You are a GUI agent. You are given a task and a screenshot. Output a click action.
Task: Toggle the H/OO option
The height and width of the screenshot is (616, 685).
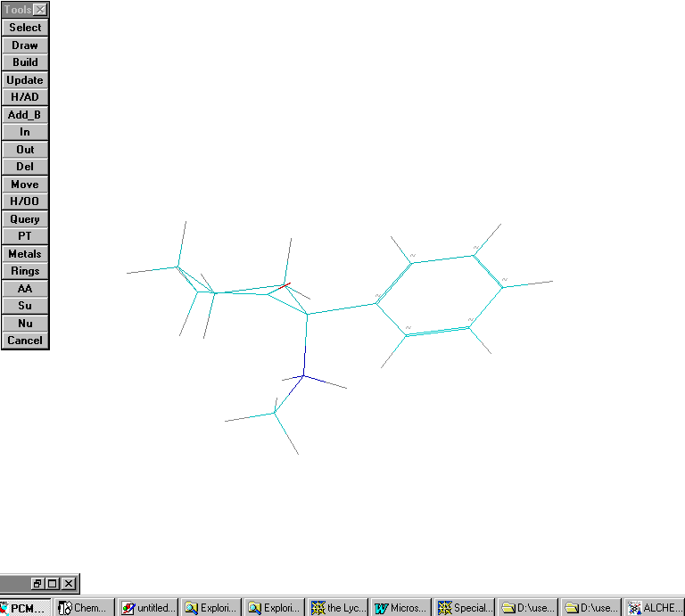(25, 201)
